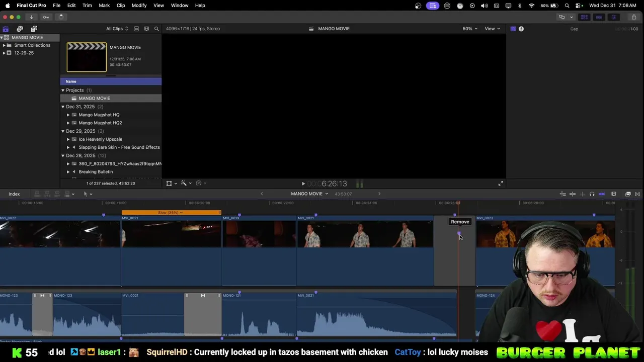Click the Share export icon
The width and height of the screenshot is (644, 362).
pos(633,17)
